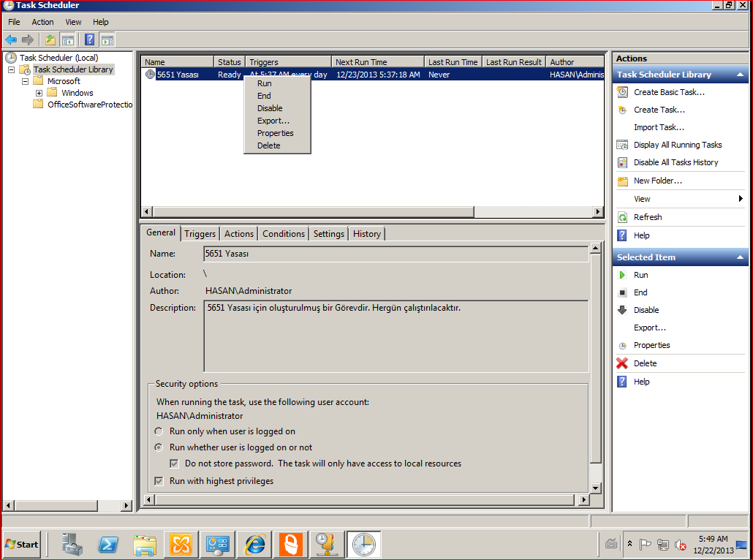Collapse the Task Scheduler Library tree node

tap(12, 69)
